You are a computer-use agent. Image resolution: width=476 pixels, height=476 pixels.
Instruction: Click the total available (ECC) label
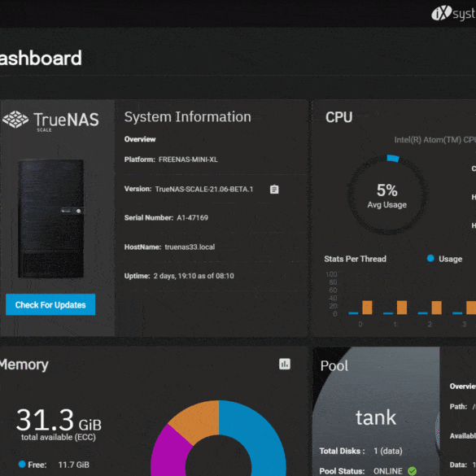[x=59, y=437]
